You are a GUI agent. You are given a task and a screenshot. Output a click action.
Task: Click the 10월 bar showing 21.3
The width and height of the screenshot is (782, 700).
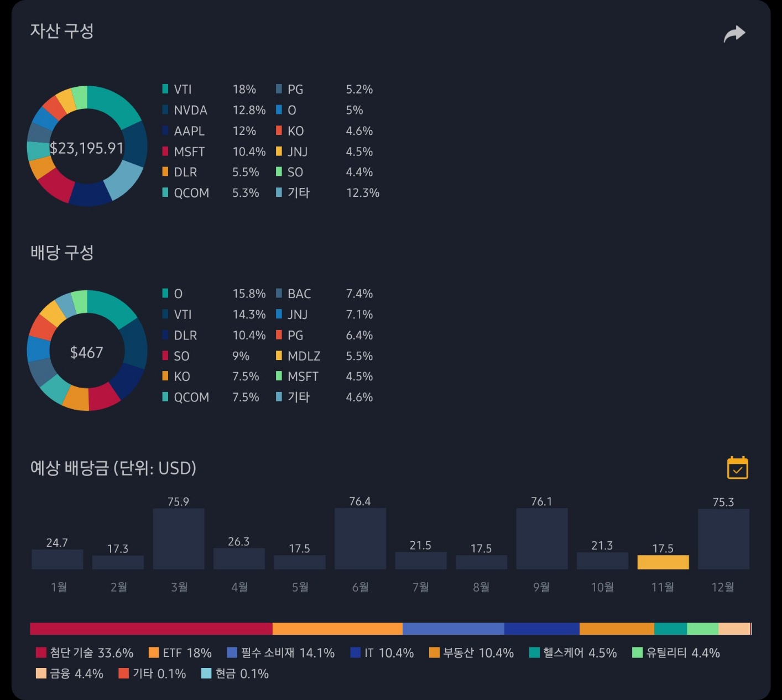[602, 561]
